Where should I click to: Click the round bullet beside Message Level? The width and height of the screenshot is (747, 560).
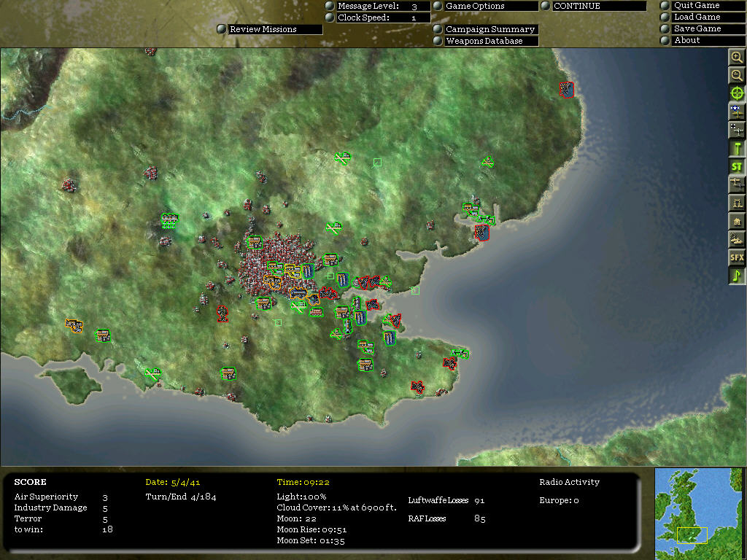point(329,6)
